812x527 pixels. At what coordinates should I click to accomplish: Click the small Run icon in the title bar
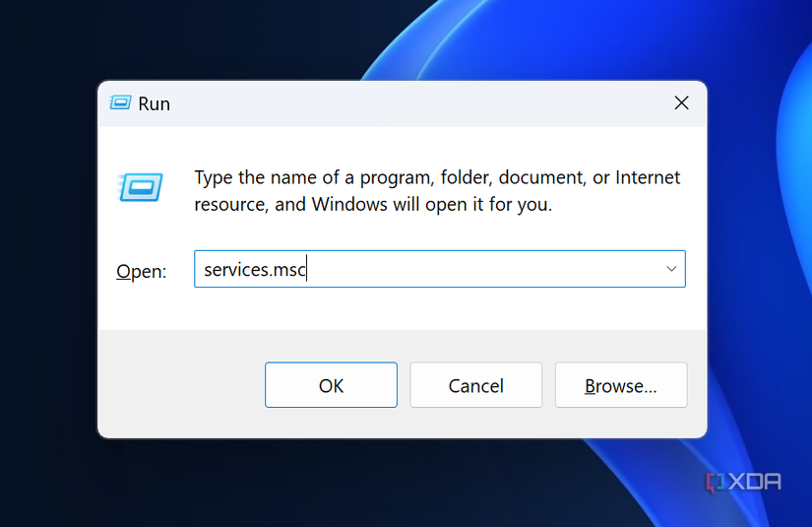[x=120, y=102]
